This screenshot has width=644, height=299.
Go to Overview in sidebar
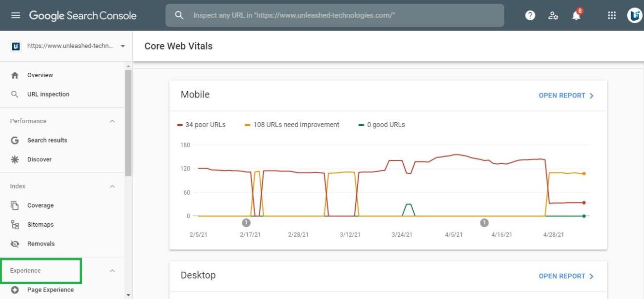coord(40,75)
